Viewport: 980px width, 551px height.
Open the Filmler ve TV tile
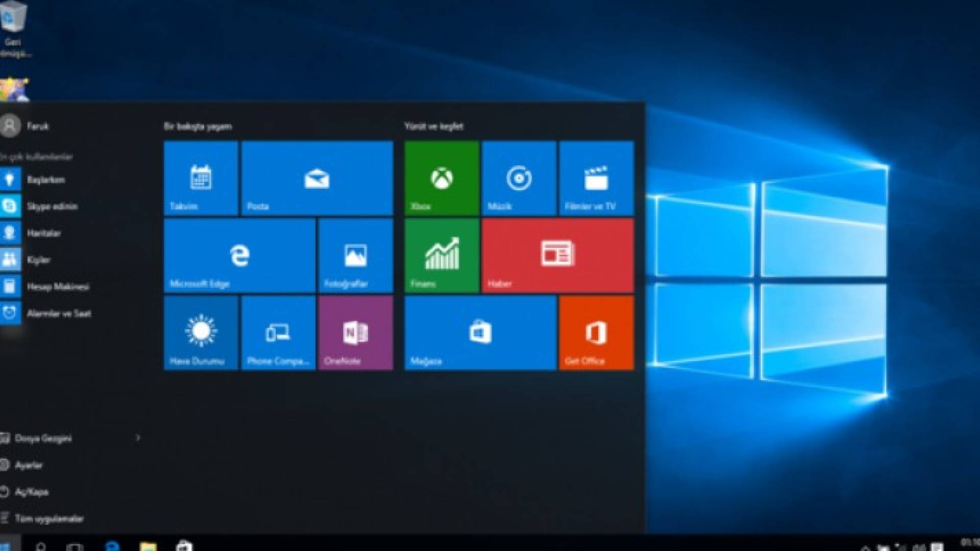[x=597, y=178]
